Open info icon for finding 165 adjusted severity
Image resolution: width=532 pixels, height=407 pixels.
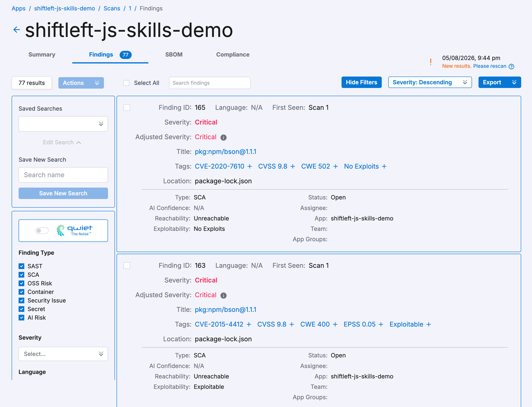[223, 138]
